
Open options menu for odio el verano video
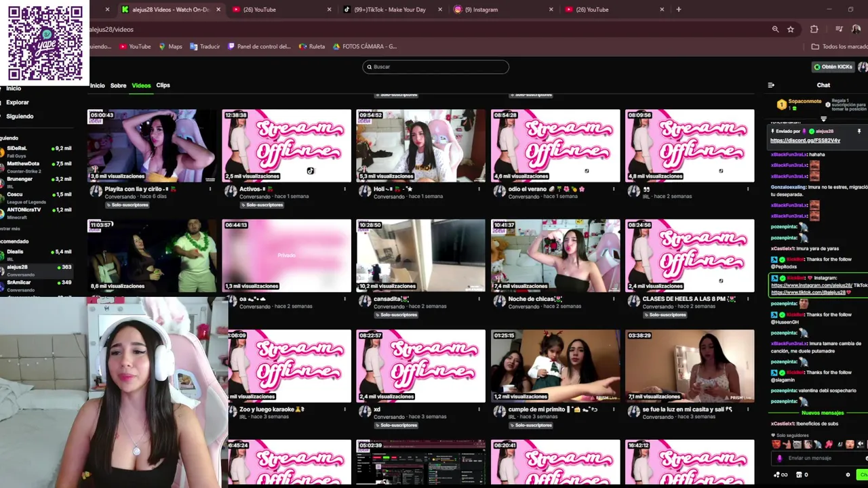click(x=613, y=189)
